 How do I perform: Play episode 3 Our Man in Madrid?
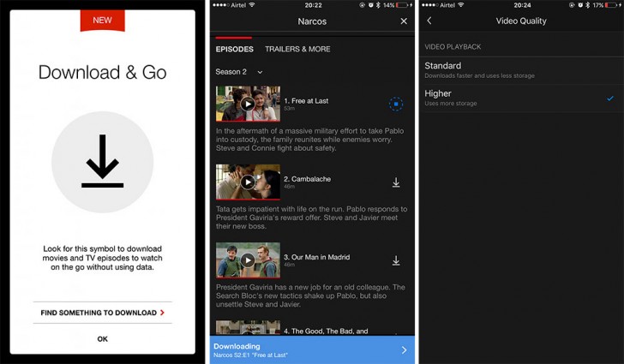[x=248, y=260]
